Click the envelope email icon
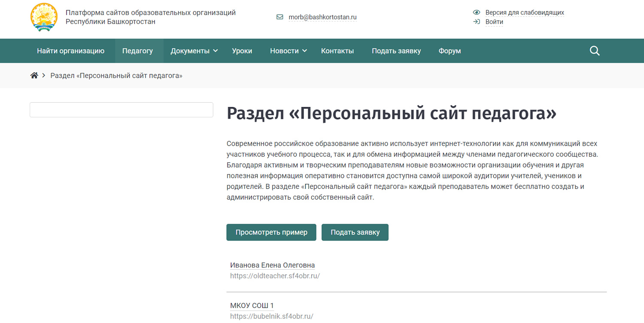 [280, 17]
